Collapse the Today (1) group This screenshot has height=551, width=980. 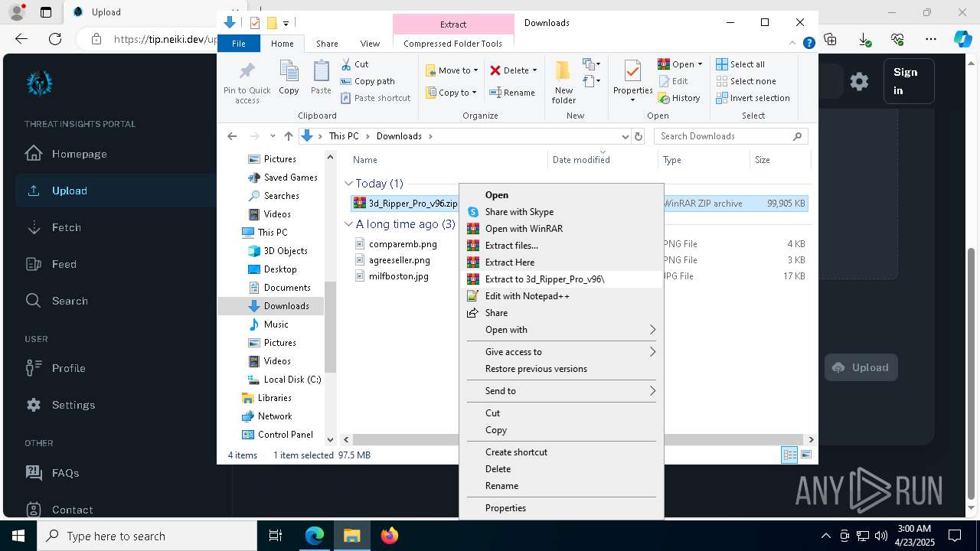pos(348,184)
